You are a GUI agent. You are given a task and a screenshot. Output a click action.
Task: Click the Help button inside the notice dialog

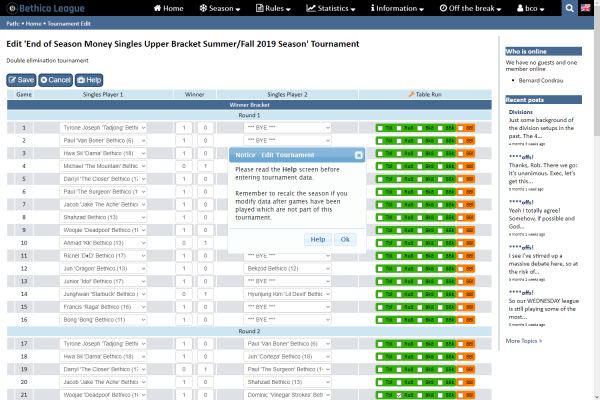click(318, 240)
